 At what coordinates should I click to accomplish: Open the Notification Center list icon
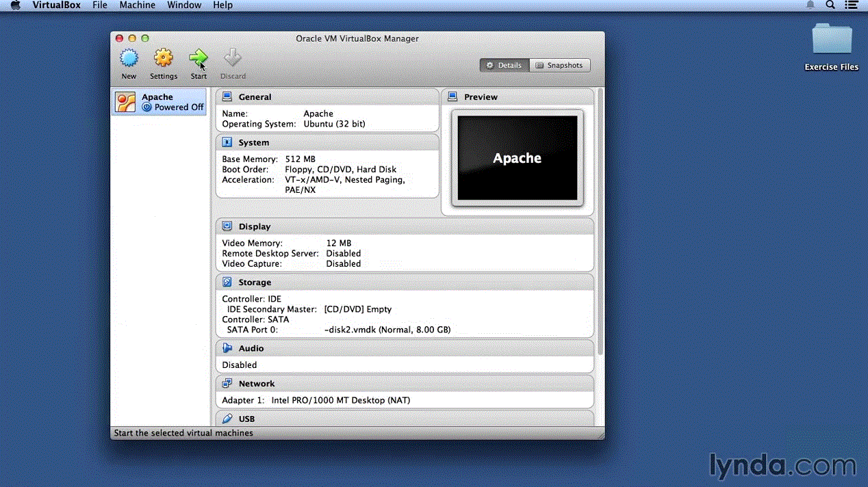851,5
